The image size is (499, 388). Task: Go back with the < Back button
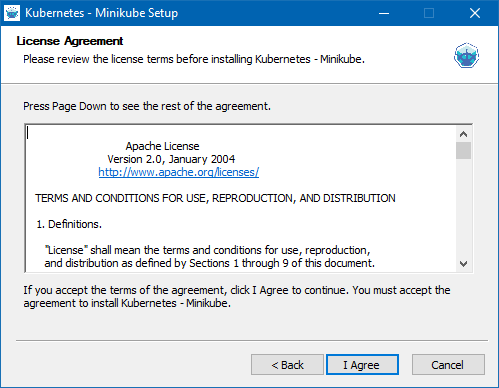pyautogui.click(x=287, y=365)
